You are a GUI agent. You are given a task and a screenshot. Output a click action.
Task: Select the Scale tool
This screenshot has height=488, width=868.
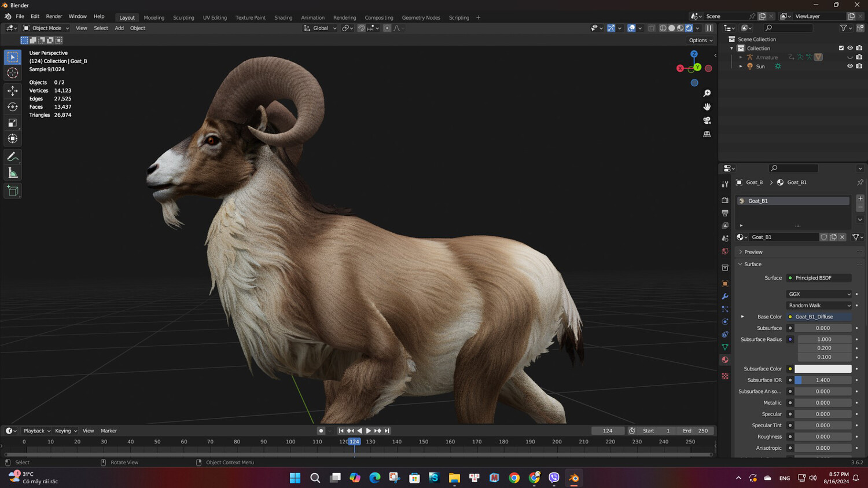pyautogui.click(x=13, y=123)
